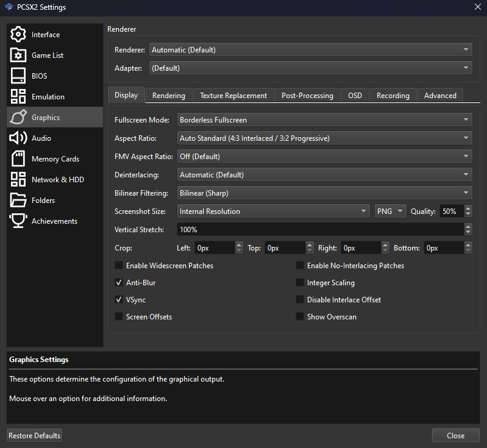Select the BIOS chip icon
Screen dimensions: 487x448
[x=18, y=76]
